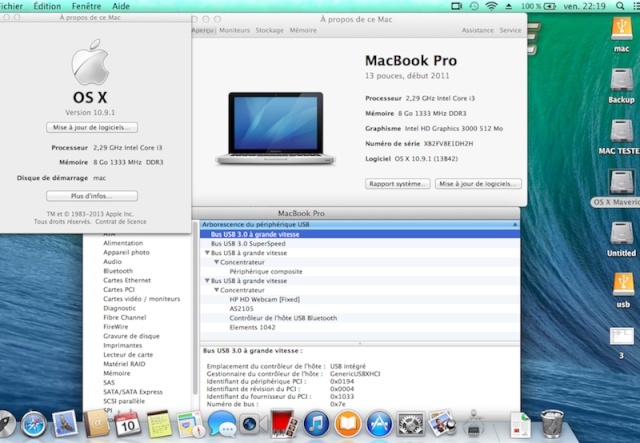Switch to the Stockage tab
The image size is (640, 443).
(x=269, y=30)
